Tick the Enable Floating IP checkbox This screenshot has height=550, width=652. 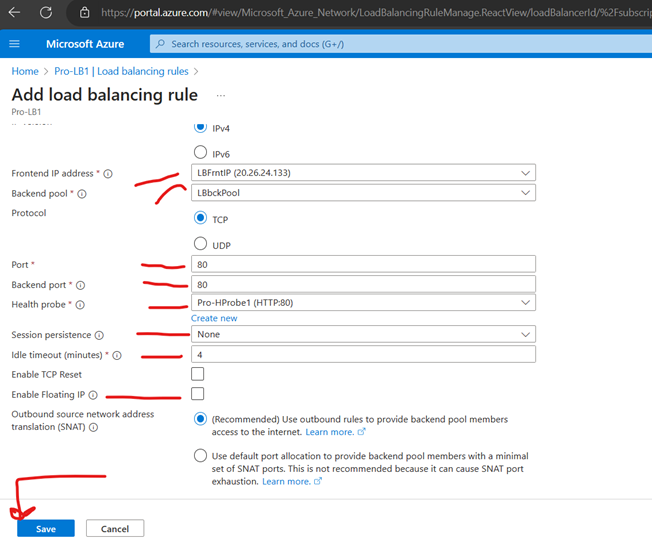pos(198,393)
